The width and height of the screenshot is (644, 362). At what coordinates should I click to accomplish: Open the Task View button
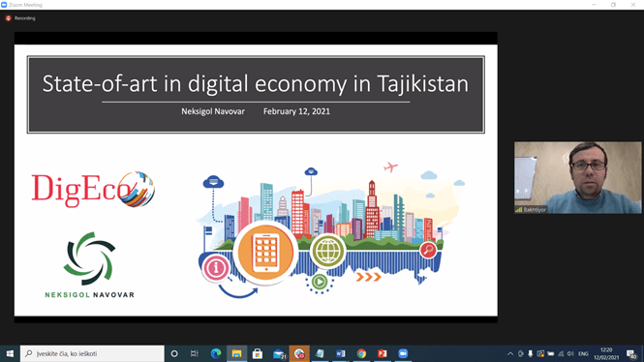(x=195, y=353)
